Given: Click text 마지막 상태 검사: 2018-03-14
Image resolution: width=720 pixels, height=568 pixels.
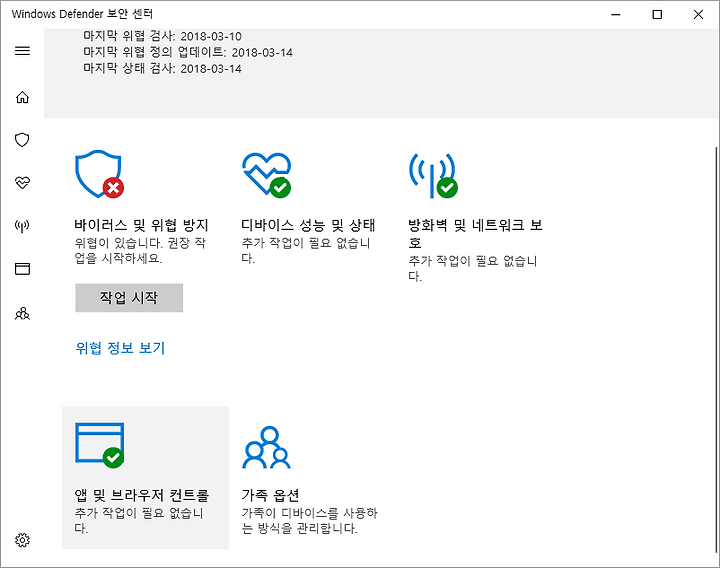Looking at the screenshot, I should coord(162,68).
